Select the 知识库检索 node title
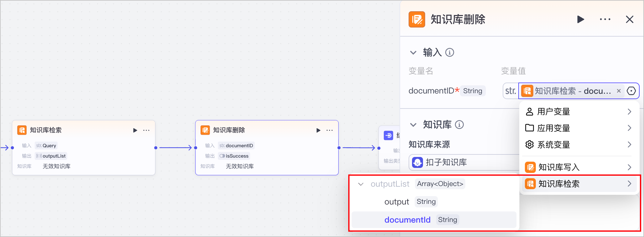The width and height of the screenshot is (644, 237). (46, 130)
